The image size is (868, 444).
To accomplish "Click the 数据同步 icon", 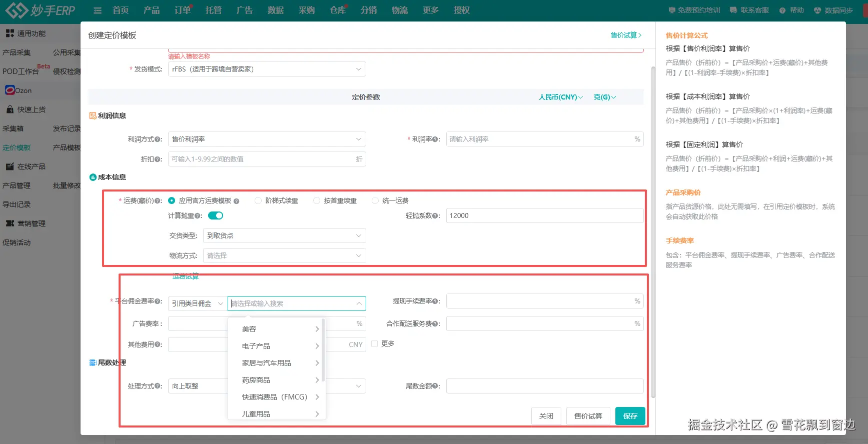I will tap(817, 10).
